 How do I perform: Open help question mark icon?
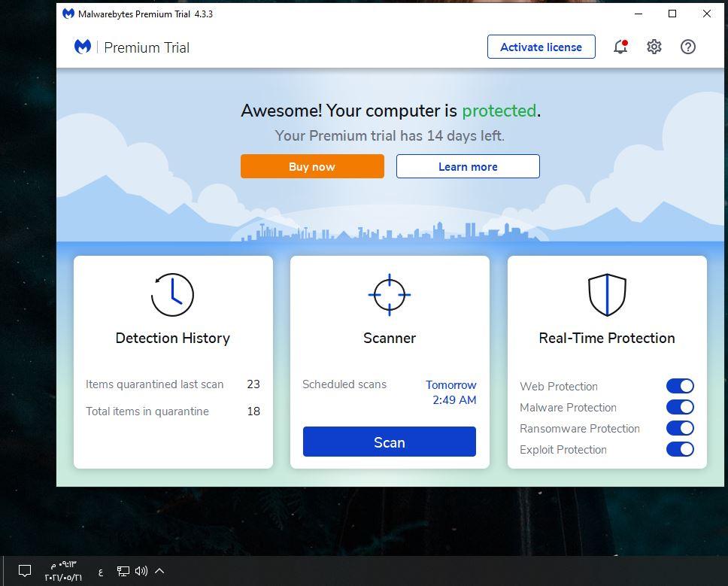688,47
